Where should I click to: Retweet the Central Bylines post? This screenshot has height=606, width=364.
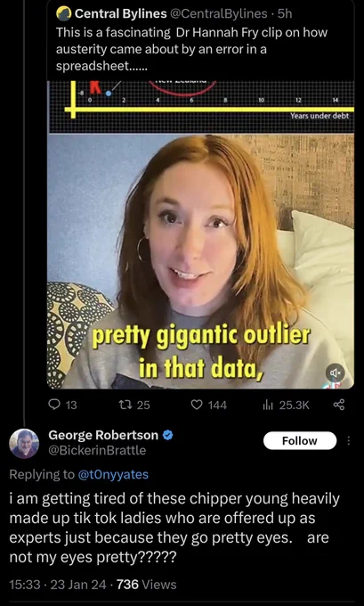click(x=134, y=405)
